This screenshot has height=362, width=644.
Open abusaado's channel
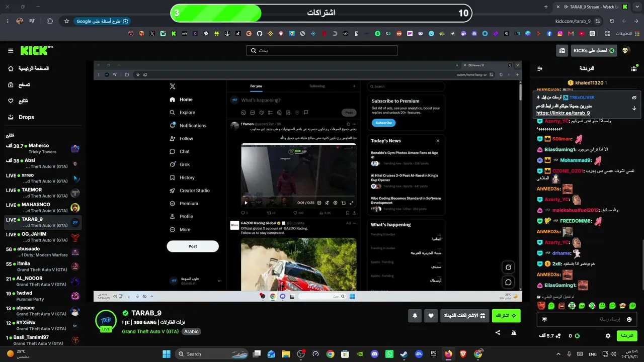42,251
